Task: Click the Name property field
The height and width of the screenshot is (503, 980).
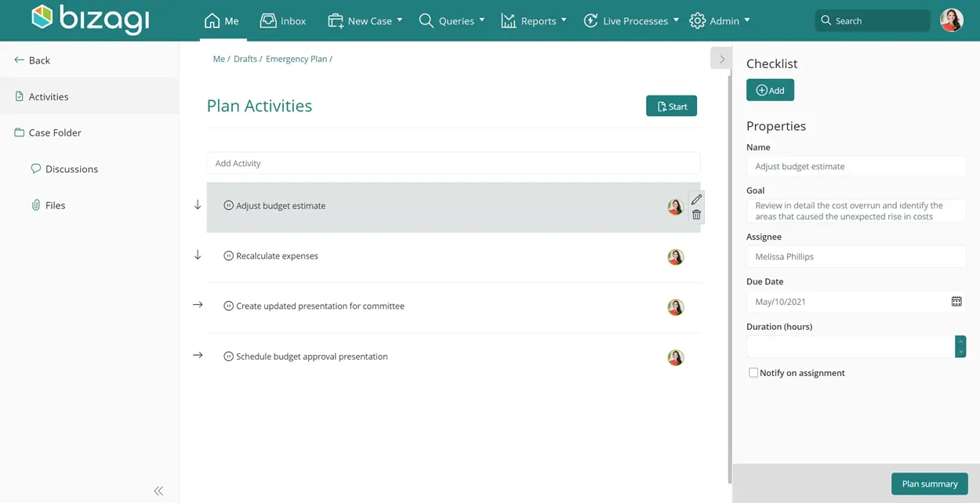Action: click(856, 166)
